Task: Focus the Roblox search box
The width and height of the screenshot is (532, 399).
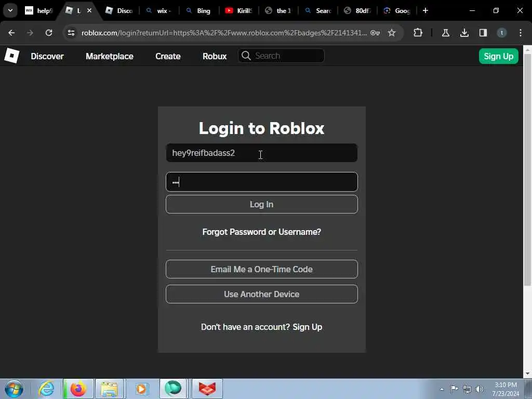Action: pyautogui.click(x=281, y=56)
